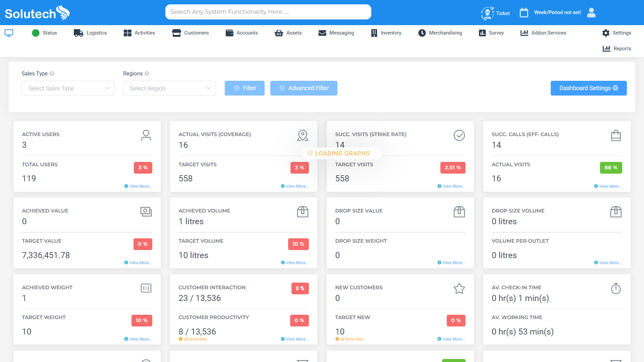This screenshot has height=362, width=644.
Task: Click the calendar Week/Period icon
Action: point(524,13)
